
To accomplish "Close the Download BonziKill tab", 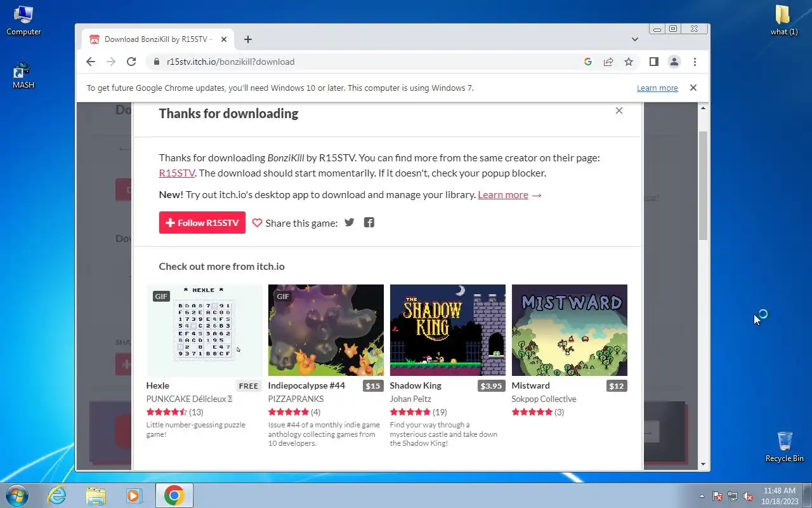I will point(224,39).
